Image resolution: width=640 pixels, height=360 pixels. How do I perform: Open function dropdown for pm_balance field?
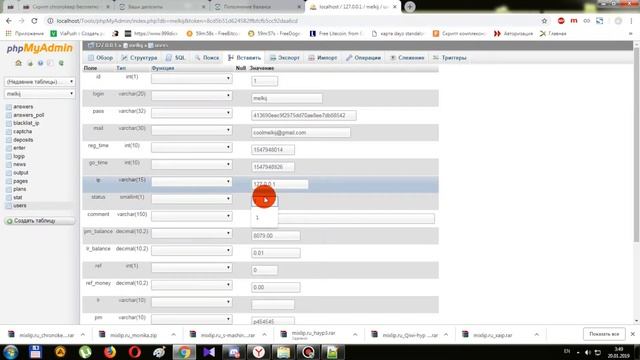point(191,233)
